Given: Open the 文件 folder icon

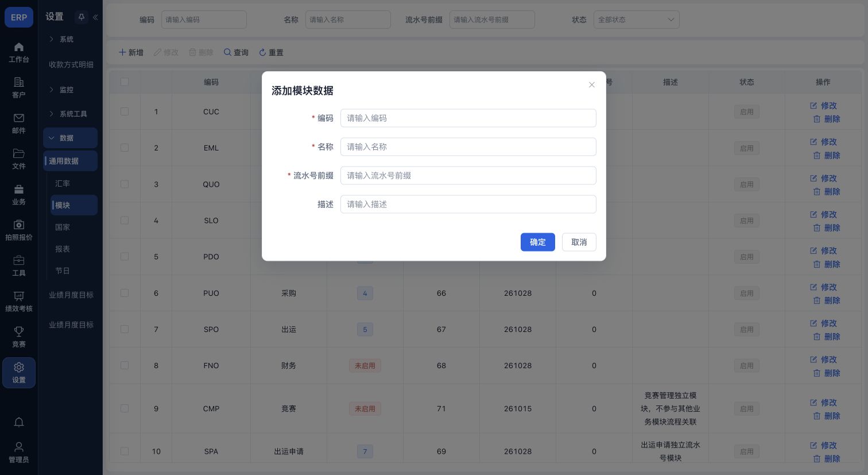Looking at the screenshot, I should click(19, 153).
